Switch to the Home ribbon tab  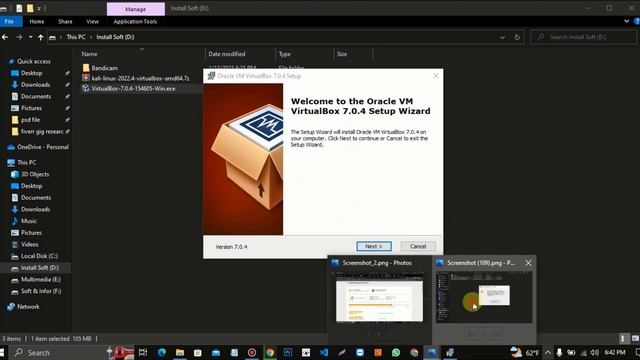click(x=37, y=22)
